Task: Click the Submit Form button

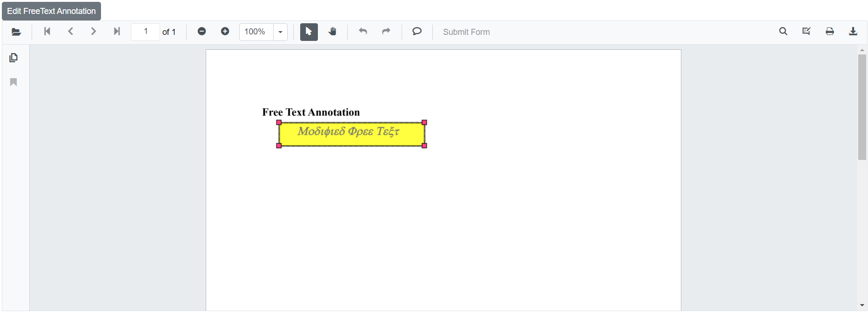Action: click(466, 32)
